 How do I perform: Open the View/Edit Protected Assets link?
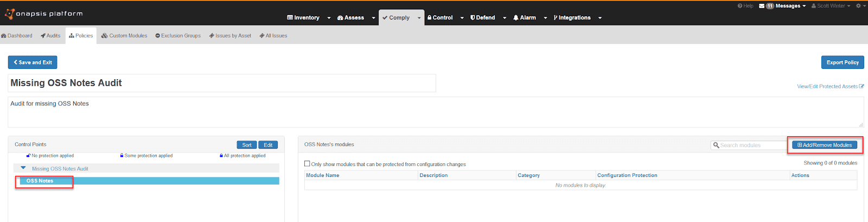829,86
